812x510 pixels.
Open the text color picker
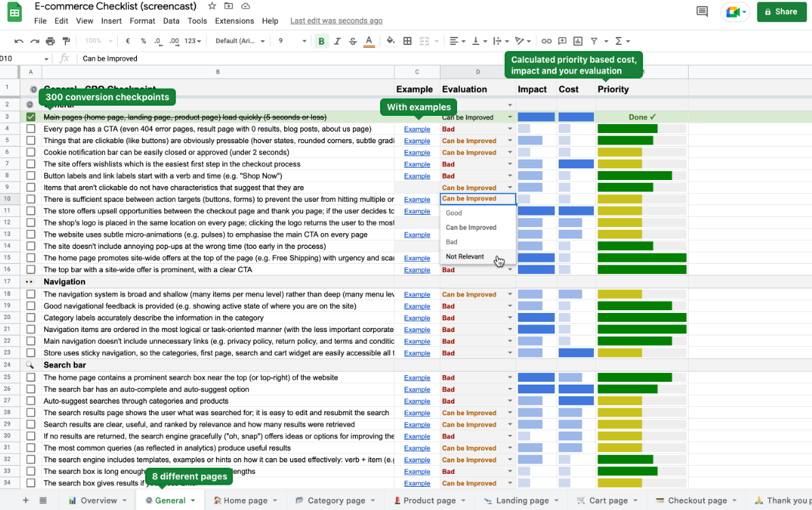click(x=369, y=41)
